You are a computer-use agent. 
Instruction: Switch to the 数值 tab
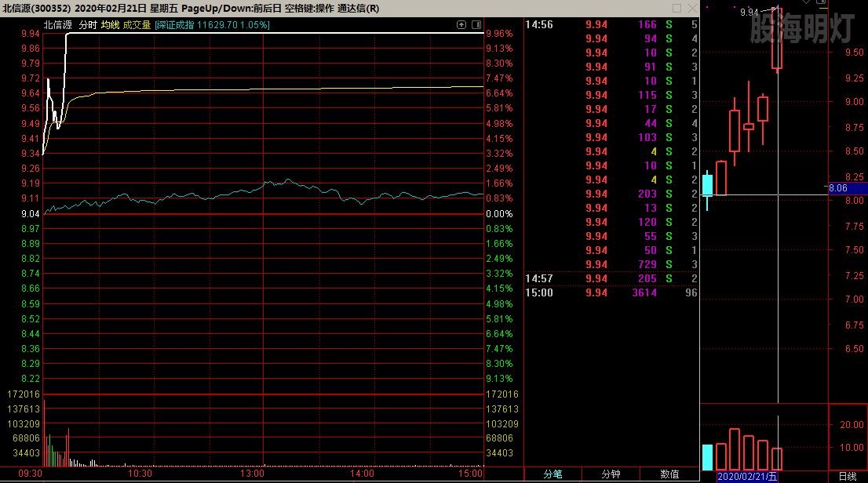pyautogui.click(x=669, y=474)
